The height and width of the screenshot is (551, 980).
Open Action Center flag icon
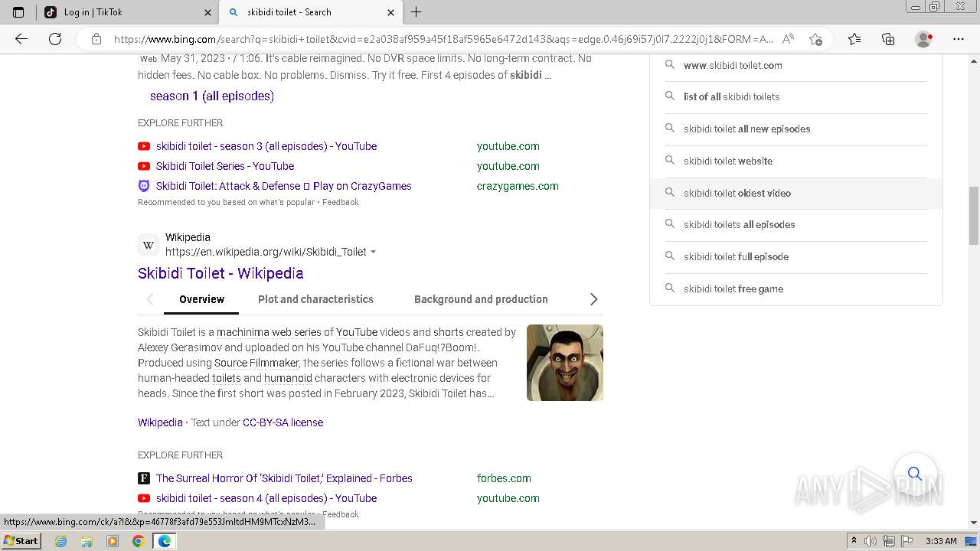pos(907,541)
